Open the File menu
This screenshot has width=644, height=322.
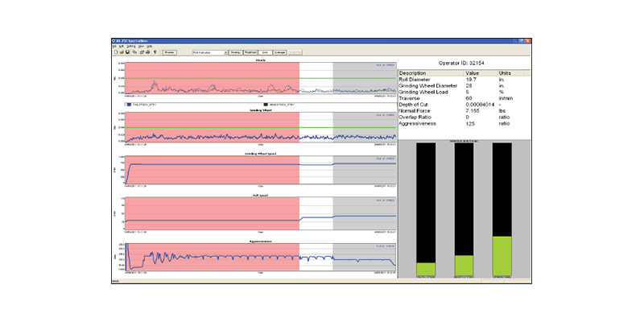click(114, 47)
